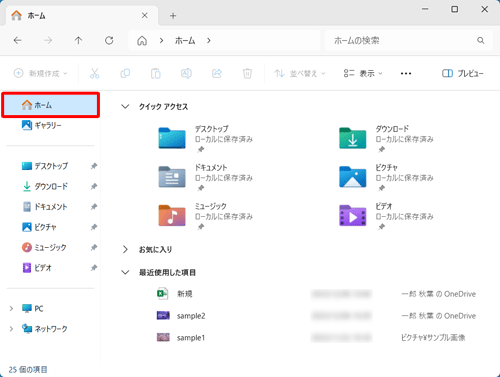Open the three-dot more options menu
This screenshot has width=500, height=377.
coord(406,73)
